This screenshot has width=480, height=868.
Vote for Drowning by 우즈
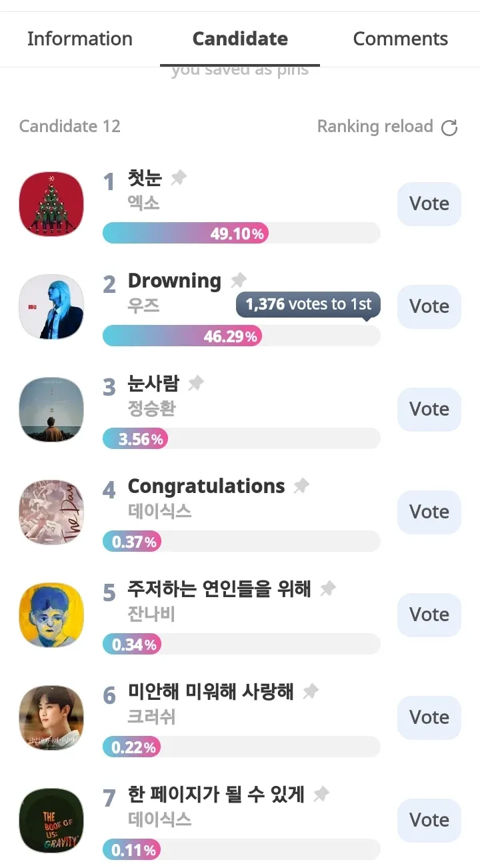pos(429,306)
